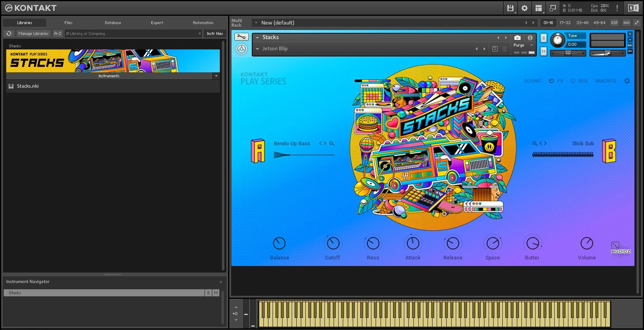Click the A-Z sort button
644x330 pixels.
click(x=58, y=34)
